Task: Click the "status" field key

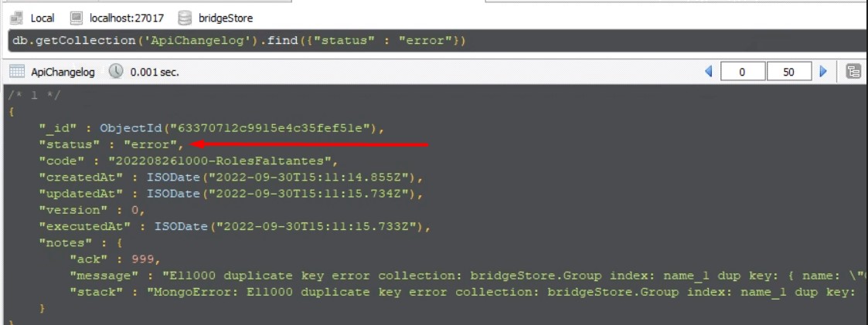Action: click(x=70, y=145)
